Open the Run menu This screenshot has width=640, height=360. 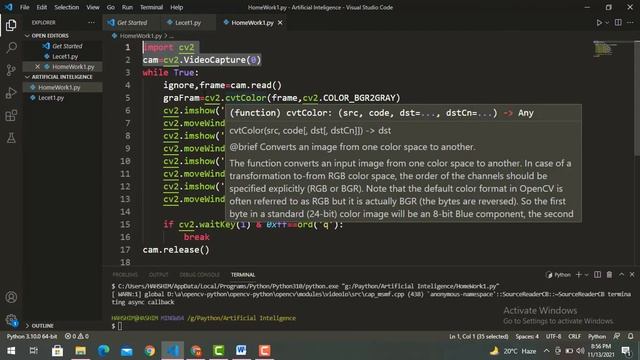point(127,7)
